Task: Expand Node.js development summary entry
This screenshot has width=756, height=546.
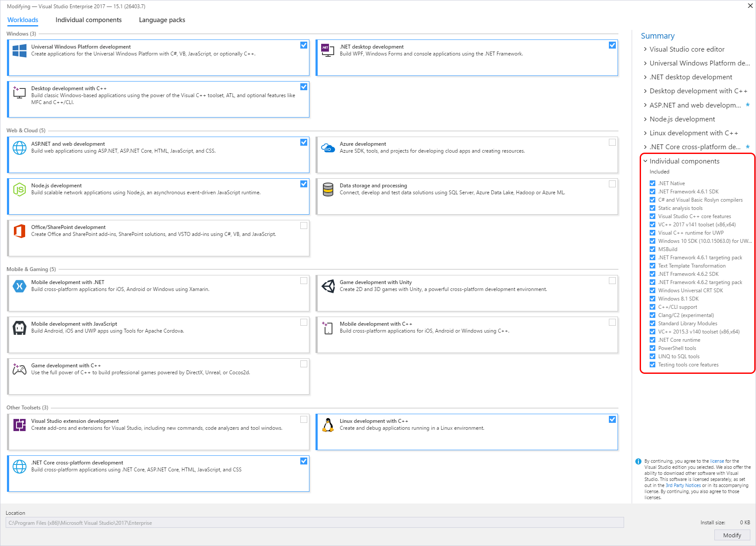Action: tap(645, 119)
